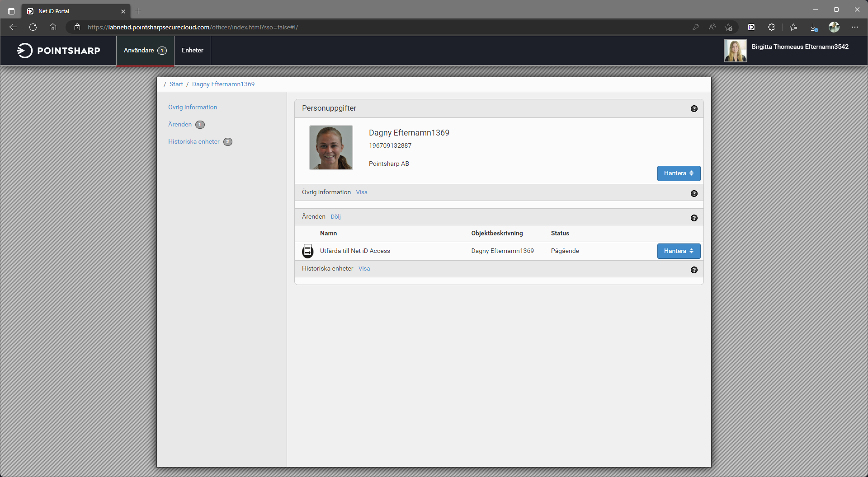
Task: Click the Birgitta Thomeaus Efternamn3542 user name
Action: tap(800, 47)
